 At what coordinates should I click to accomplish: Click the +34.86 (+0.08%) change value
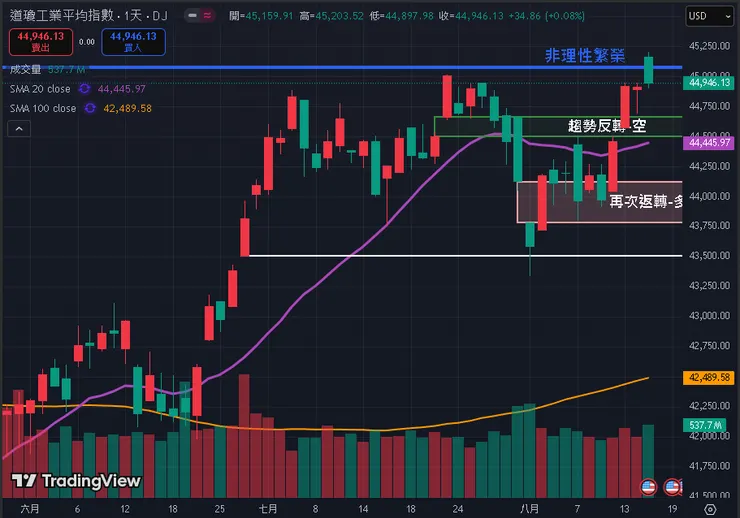(547, 16)
